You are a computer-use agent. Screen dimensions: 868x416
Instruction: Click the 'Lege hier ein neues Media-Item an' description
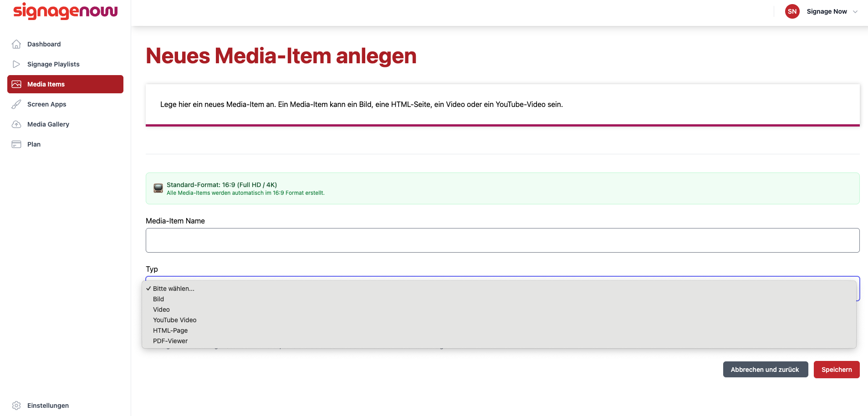coord(362,104)
